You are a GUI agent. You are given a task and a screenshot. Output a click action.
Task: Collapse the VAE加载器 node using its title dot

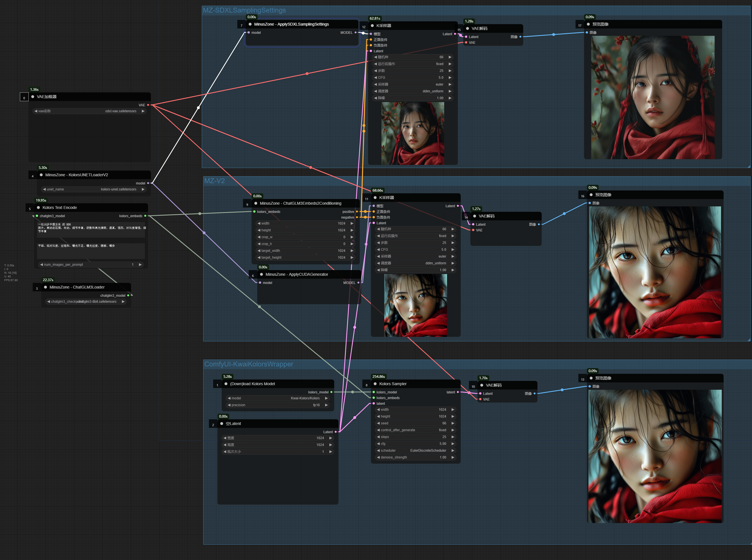coord(33,97)
